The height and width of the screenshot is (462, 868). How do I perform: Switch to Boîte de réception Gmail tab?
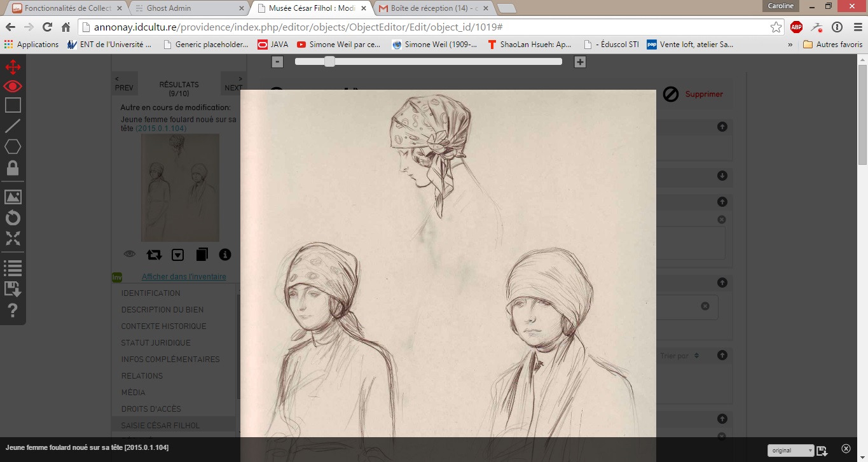pos(432,8)
